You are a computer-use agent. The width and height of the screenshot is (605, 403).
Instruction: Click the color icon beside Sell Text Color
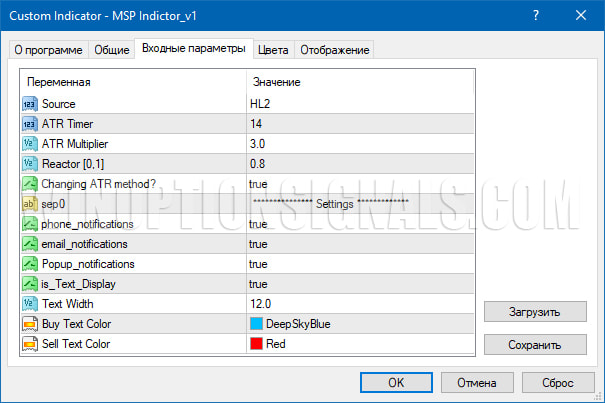[30, 344]
